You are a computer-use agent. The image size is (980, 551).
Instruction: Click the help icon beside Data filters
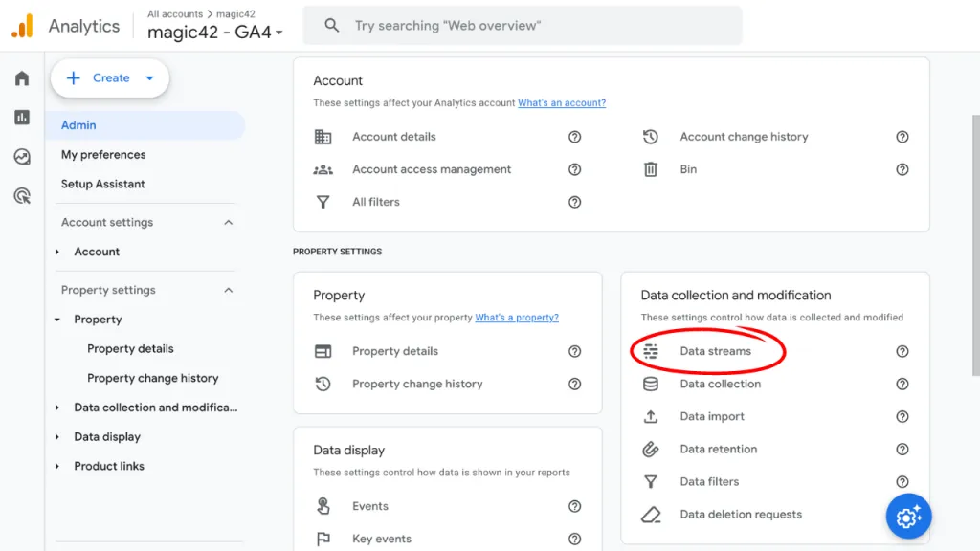coord(902,482)
